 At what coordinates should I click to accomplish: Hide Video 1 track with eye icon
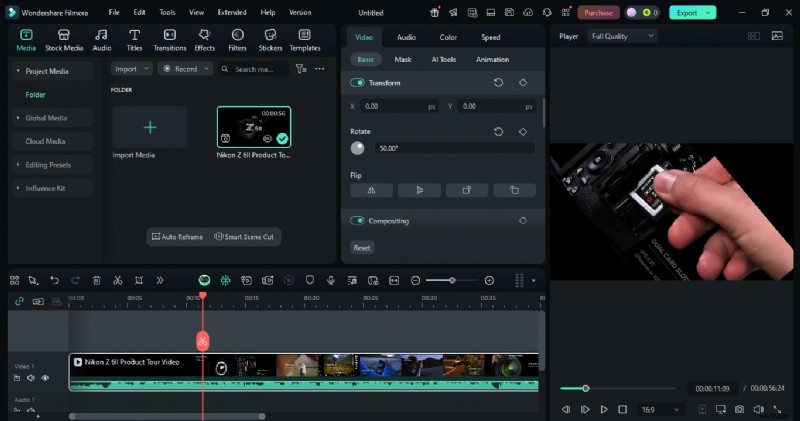[45, 378]
